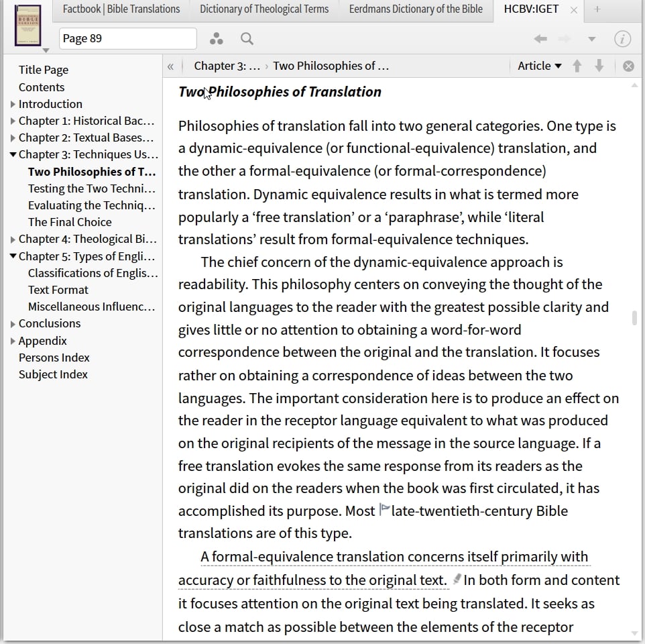Select Two Philosophies of Translation in contents
This screenshot has height=644, width=645.
point(92,172)
